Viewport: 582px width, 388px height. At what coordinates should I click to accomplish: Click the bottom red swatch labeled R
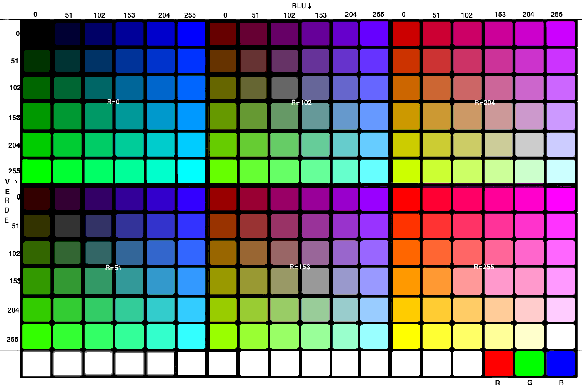tap(498, 364)
